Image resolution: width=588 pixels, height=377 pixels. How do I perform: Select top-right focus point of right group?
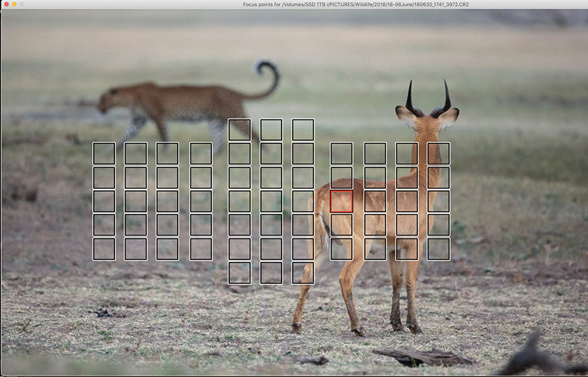click(439, 153)
